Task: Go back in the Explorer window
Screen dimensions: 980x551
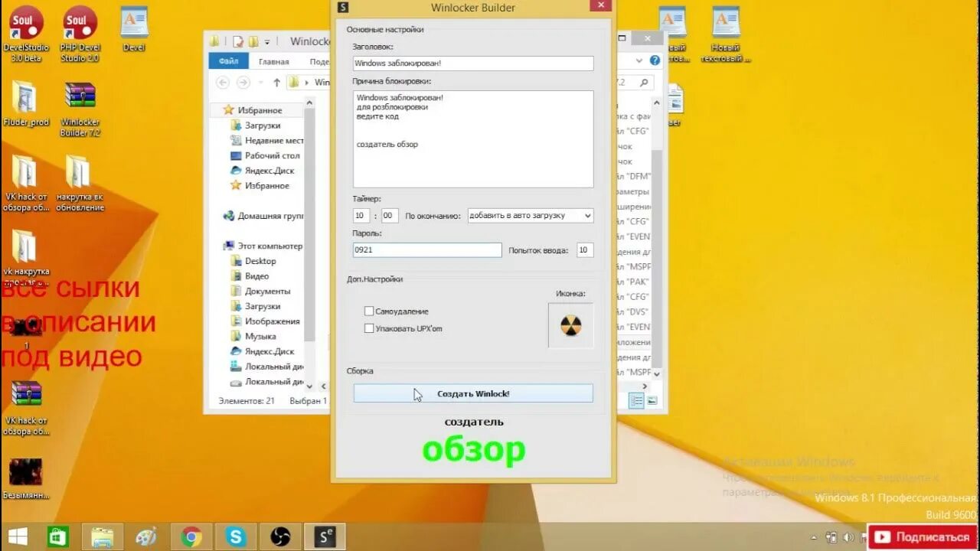Action: point(223,83)
